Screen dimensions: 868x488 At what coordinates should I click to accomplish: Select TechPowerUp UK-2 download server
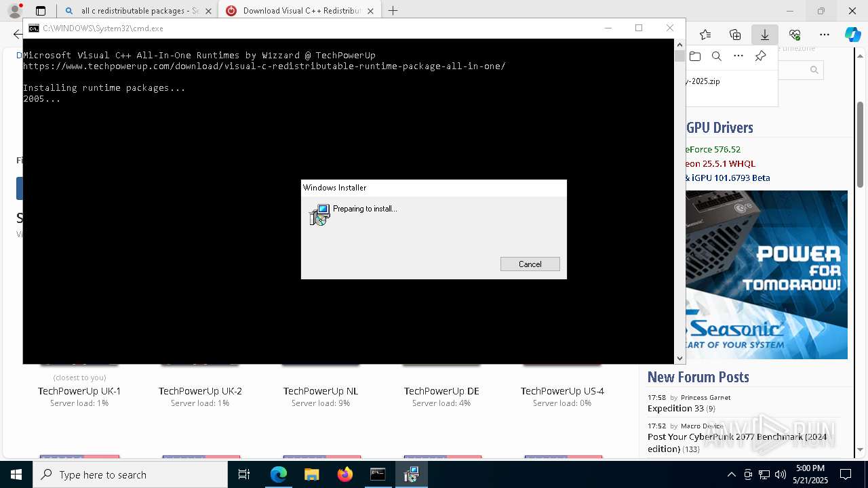200,391
